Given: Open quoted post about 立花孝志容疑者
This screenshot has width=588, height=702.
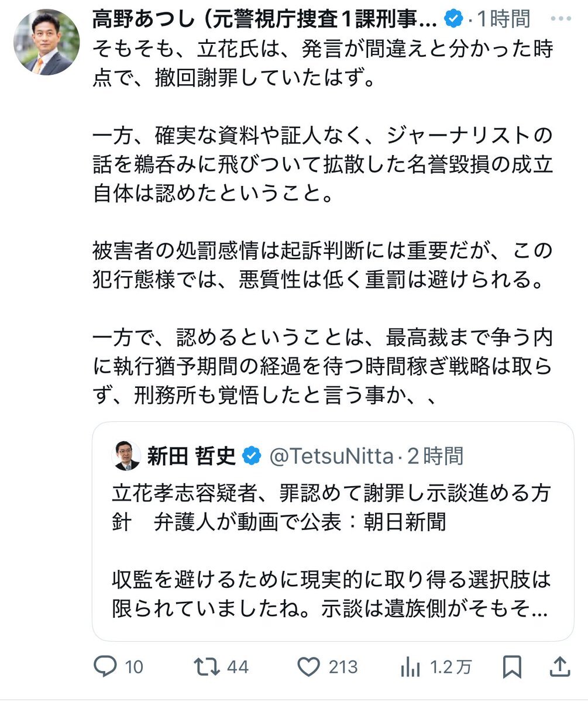Looking at the screenshot, I should [332, 506].
